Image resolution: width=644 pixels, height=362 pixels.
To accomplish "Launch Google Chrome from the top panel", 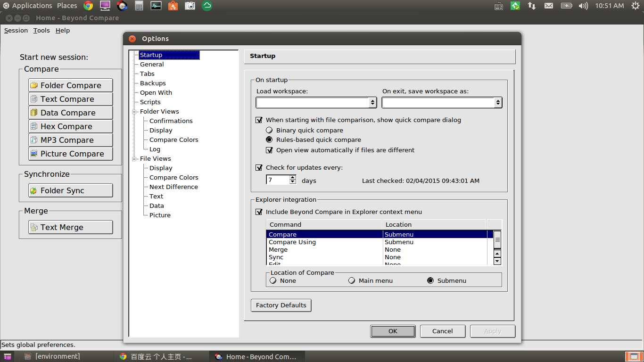I will pyautogui.click(x=88, y=6).
